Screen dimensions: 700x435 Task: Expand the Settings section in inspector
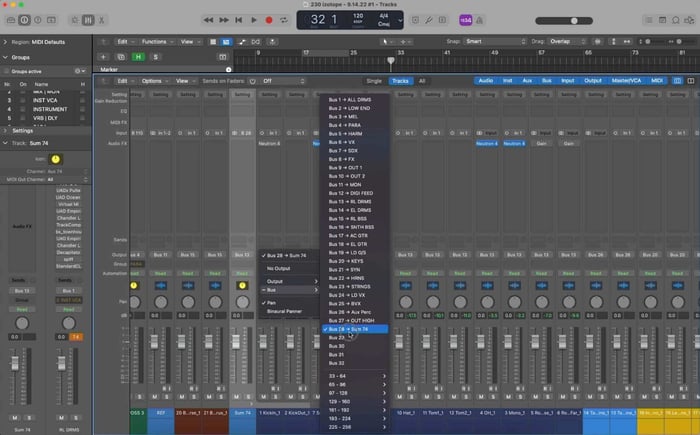click(x=5, y=131)
